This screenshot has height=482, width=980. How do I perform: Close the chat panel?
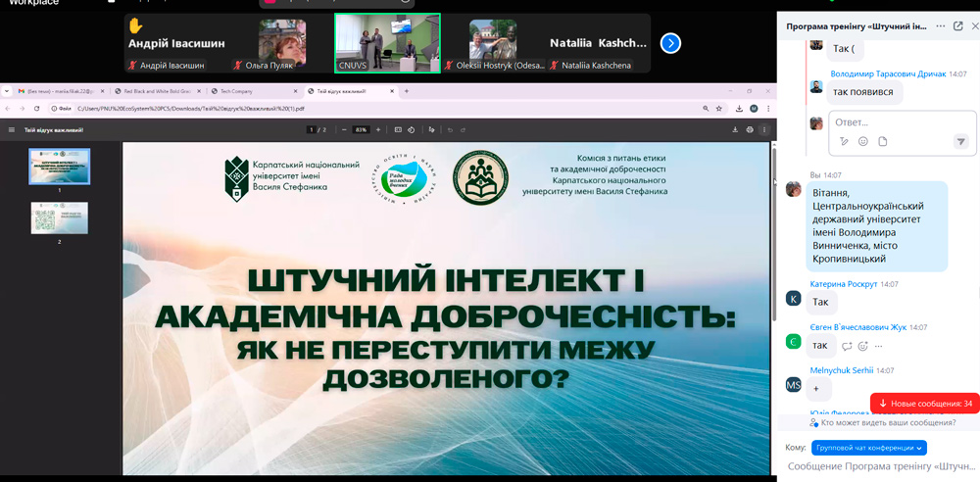point(974,26)
